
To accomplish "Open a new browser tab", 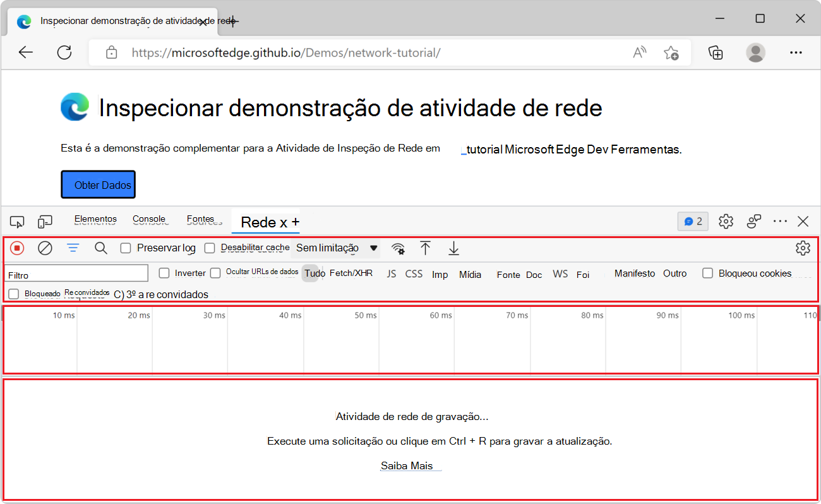I will click(233, 21).
